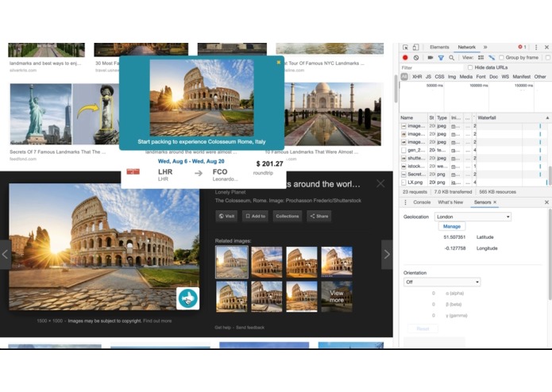This screenshot has width=552, height=392.
Task: Open the DevTools three-dot menu
Action: (536, 47)
